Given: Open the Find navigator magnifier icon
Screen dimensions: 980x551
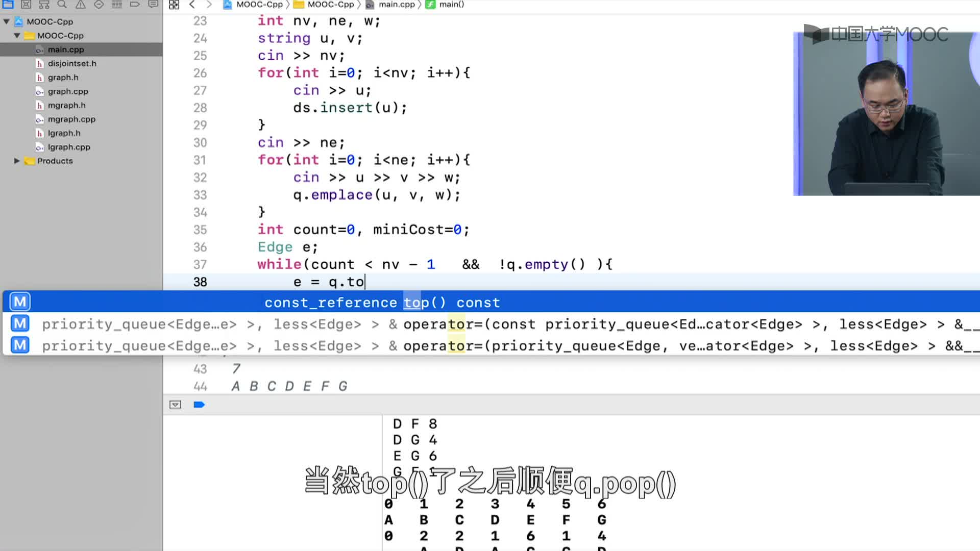Looking at the screenshot, I should [x=62, y=5].
